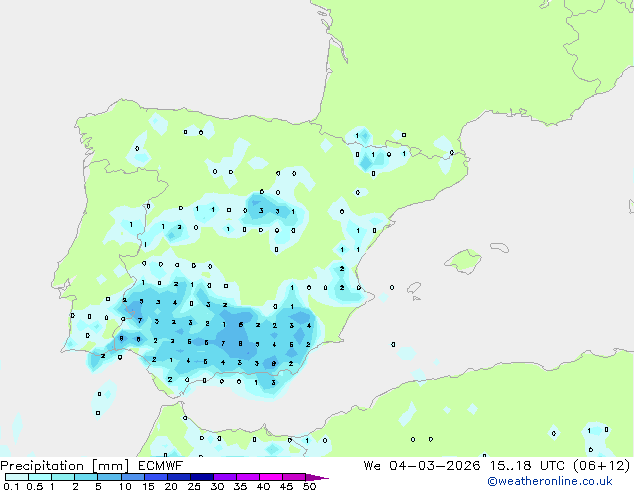Click the 0.1–0.5 mm palest legend swatch

17,477
